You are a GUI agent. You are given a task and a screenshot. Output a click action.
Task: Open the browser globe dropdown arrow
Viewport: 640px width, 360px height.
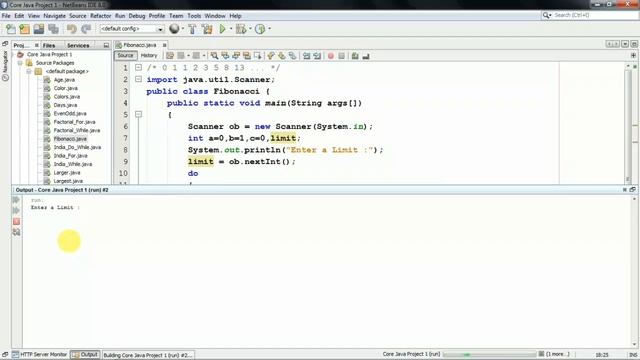[x=182, y=29]
